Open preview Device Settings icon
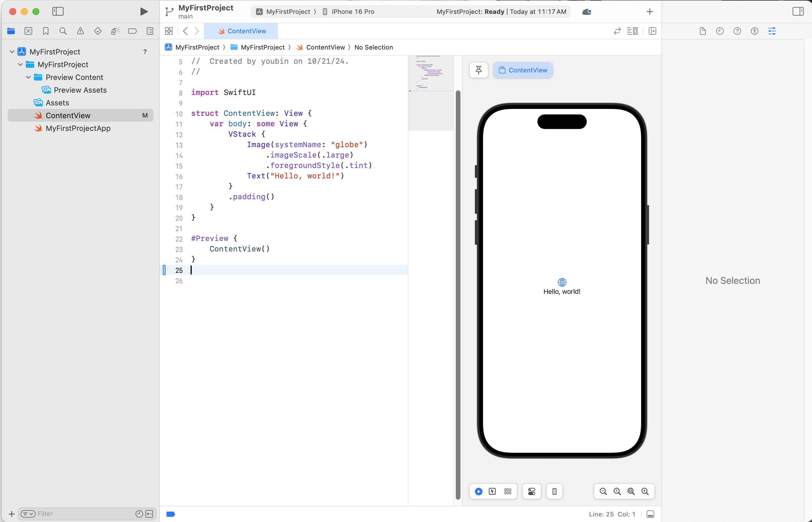This screenshot has height=522, width=812. pyautogui.click(x=531, y=492)
